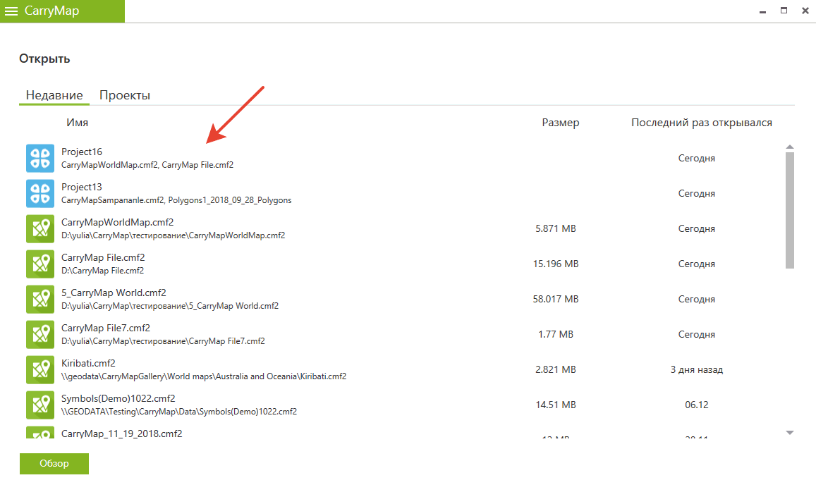Click the Сегодня date for CarryMap File7.cmf2

pos(697,335)
